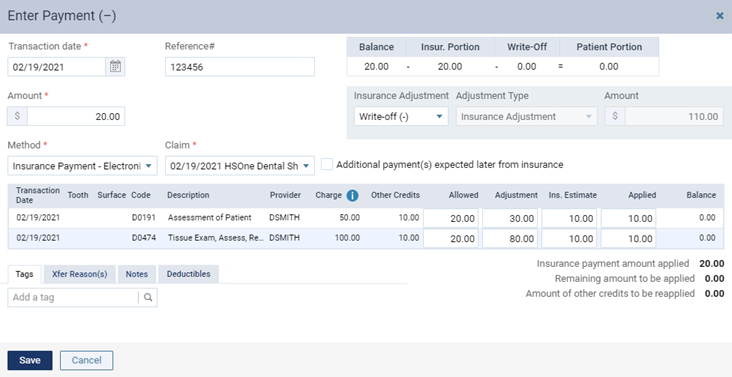Open the transaction date calendar picker
This screenshot has width=732, height=377.
115,67
